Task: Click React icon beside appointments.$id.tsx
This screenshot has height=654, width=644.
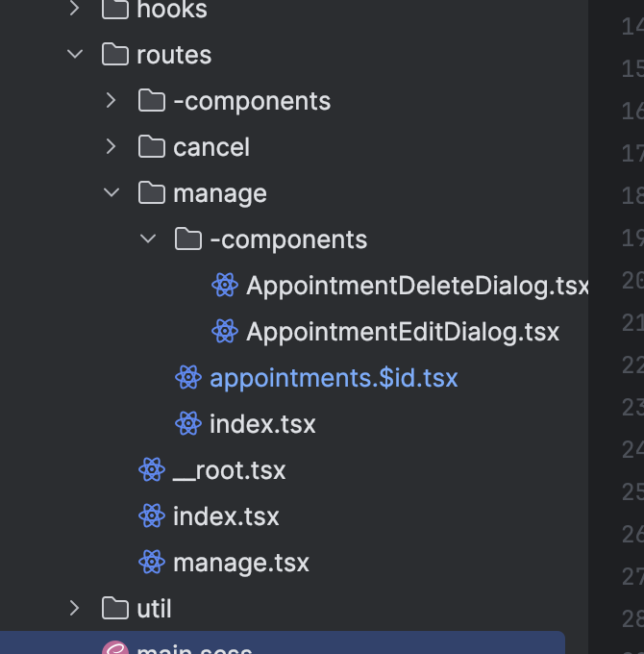Action: 188,377
